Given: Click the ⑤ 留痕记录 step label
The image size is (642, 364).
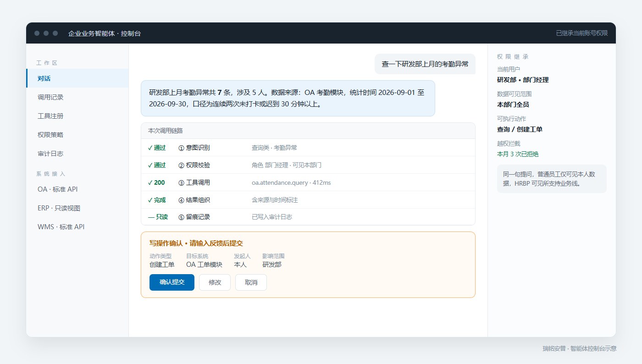Looking at the screenshot, I should tap(194, 217).
